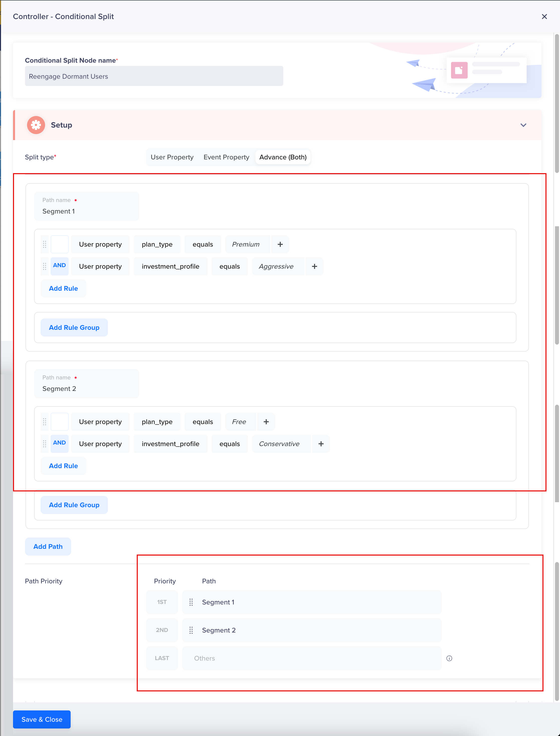560x736 pixels.
Task: Collapse the Setup section via its chevron
Action: point(523,125)
